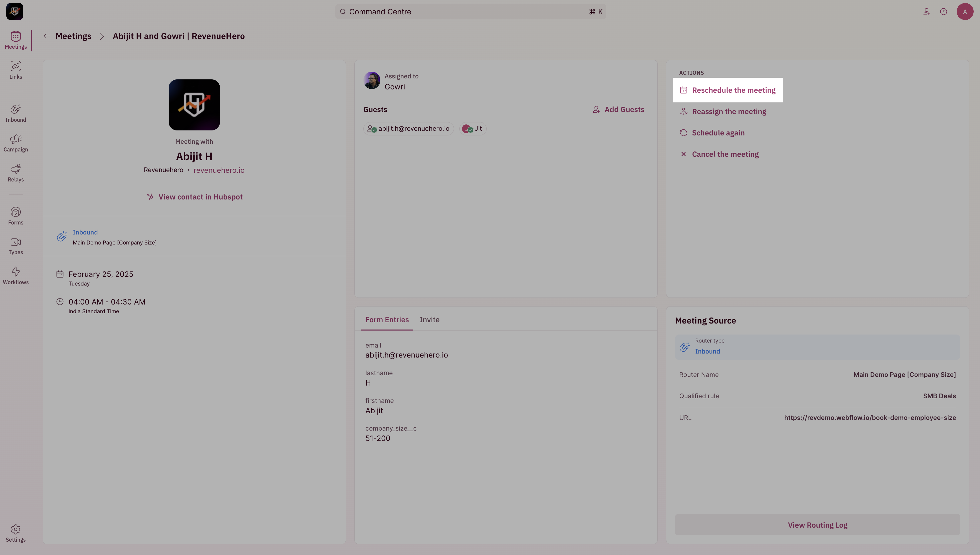980x555 pixels.
Task: Open the Links sidebar section
Action: tap(16, 70)
